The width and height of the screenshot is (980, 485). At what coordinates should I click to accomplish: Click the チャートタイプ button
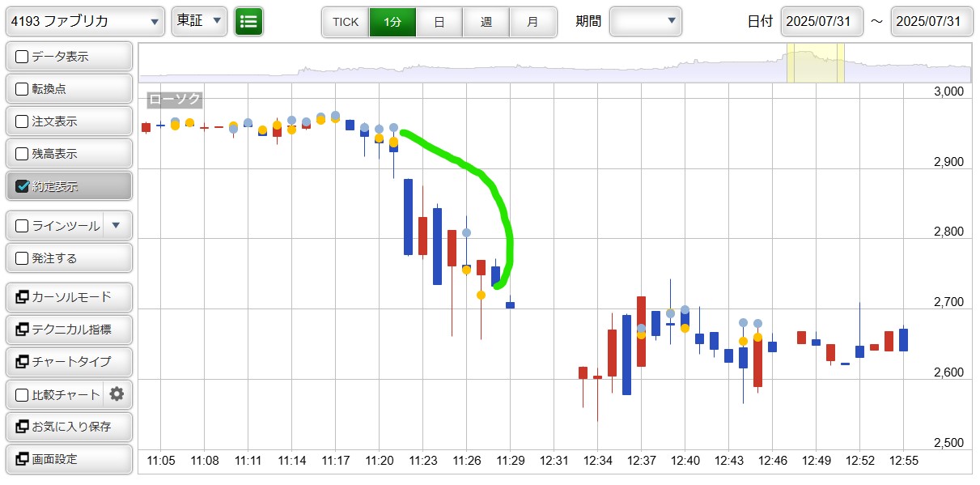point(69,361)
